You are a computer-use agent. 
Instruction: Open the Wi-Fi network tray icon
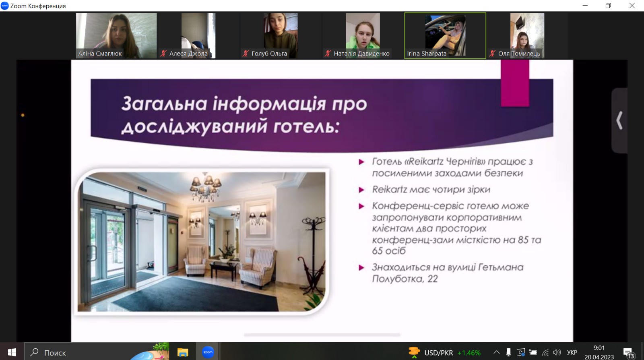[545, 352]
